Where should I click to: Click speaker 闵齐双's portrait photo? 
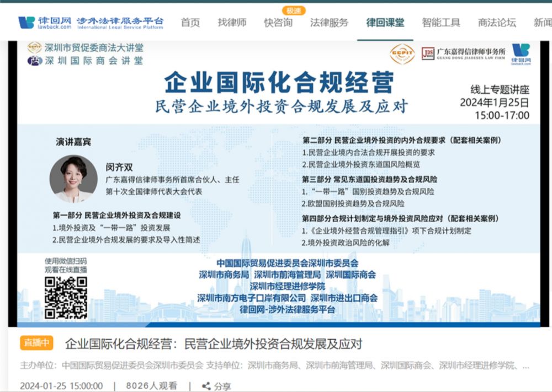(73, 179)
